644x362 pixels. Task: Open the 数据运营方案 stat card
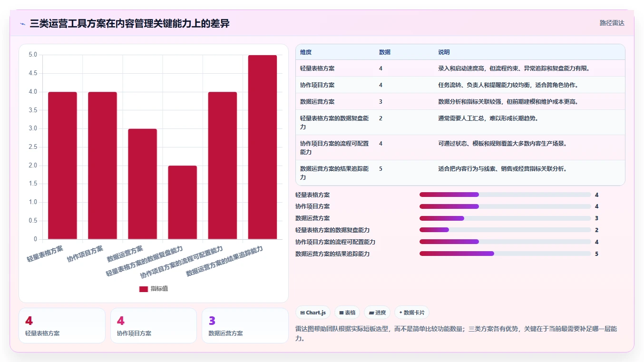[x=245, y=325]
